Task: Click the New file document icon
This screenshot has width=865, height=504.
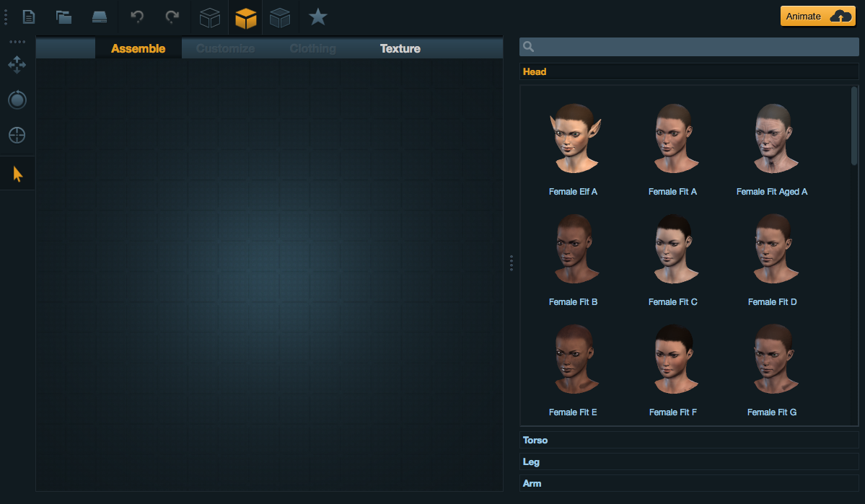Action: 29,17
